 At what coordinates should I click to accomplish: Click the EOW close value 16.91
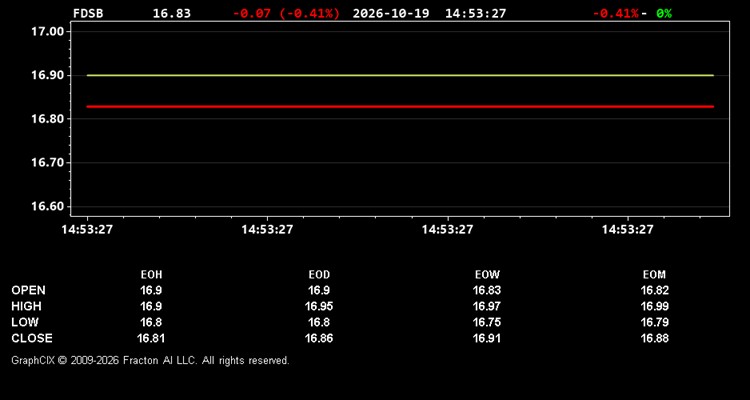coord(487,338)
